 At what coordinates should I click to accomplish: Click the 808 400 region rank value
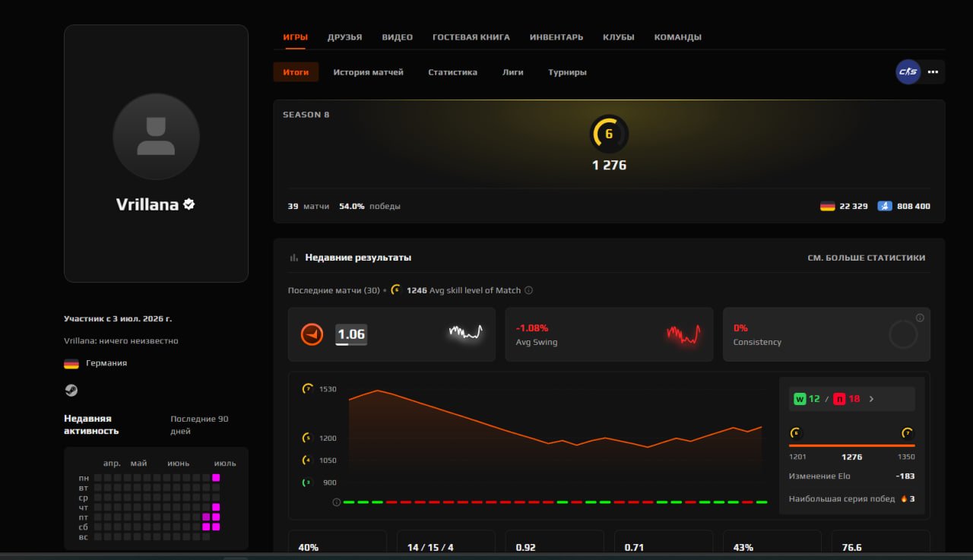pos(913,206)
